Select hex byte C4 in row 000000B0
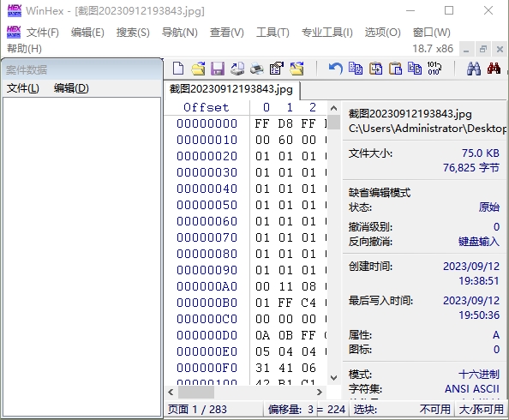The image size is (509, 420). [308, 303]
